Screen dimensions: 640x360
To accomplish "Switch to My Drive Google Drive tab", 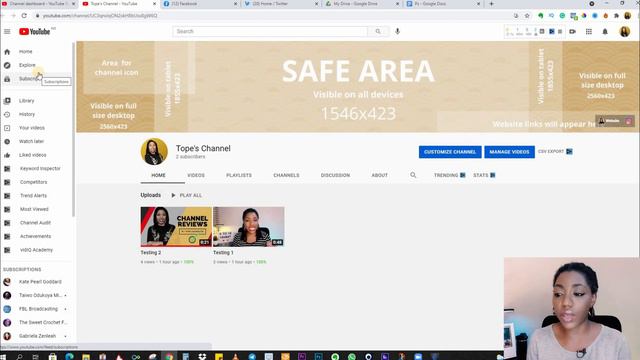I will pos(362,4).
